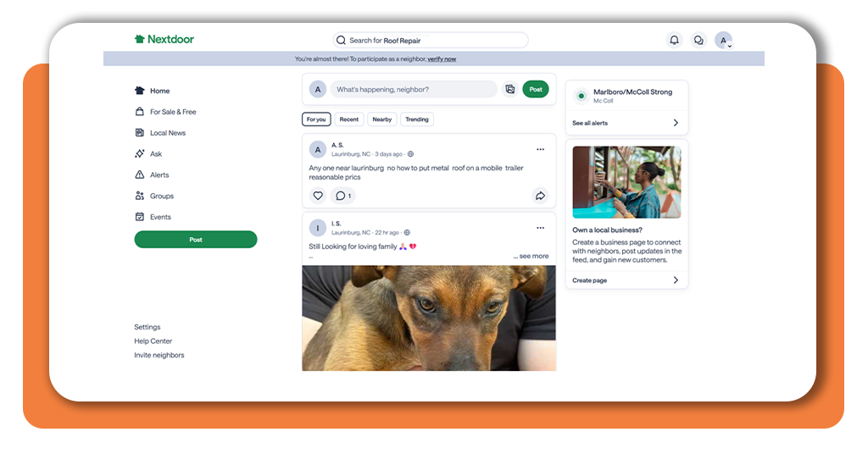
Task: Expand post with see more
Action: pyautogui.click(x=531, y=256)
